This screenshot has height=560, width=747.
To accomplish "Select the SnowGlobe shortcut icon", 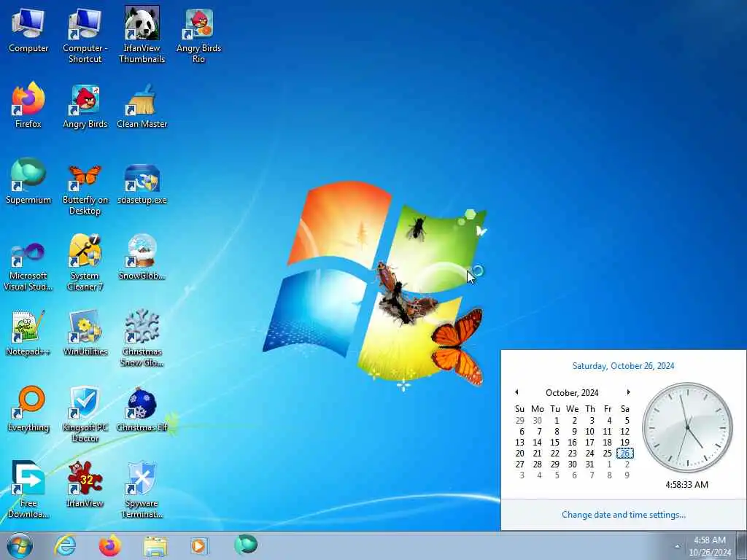I will (x=142, y=257).
